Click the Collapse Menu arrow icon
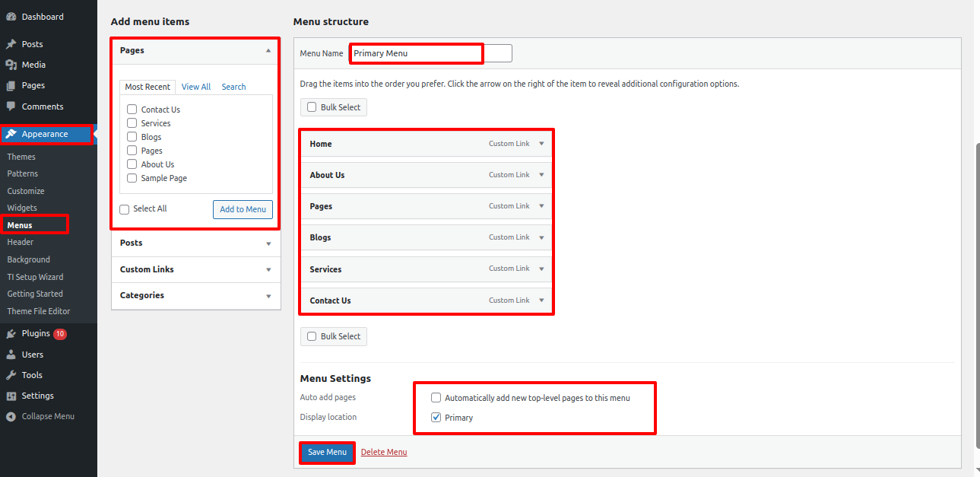 pyautogui.click(x=11, y=417)
